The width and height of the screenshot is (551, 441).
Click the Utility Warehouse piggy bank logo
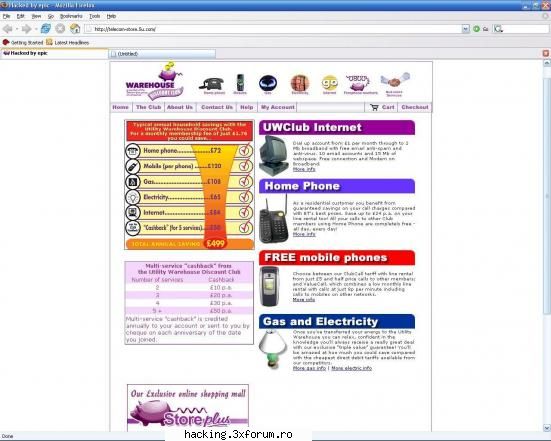click(155, 81)
